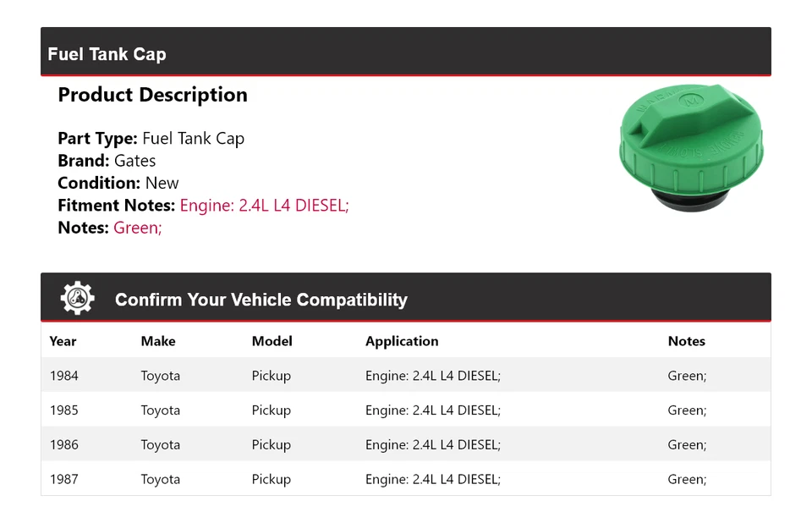The image size is (812, 523).
Task: Select the 1987 year row cell
Action: [63, 479]
